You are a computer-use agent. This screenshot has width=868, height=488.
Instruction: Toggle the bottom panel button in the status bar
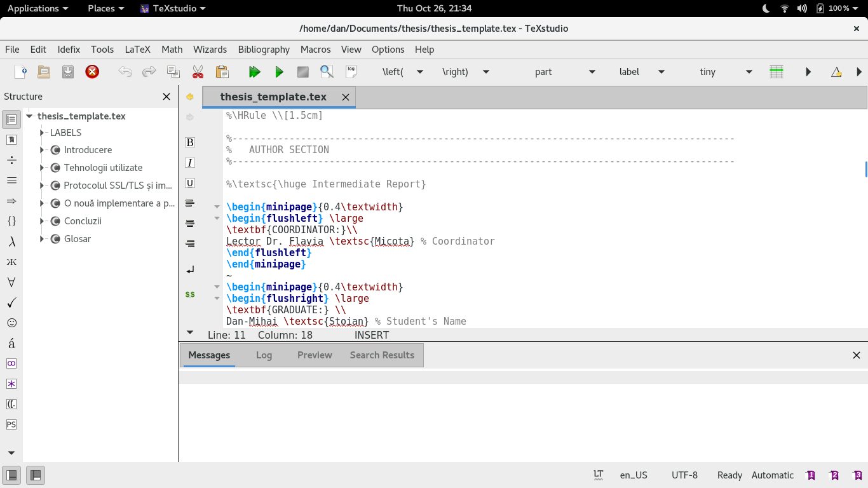(35, 475)
